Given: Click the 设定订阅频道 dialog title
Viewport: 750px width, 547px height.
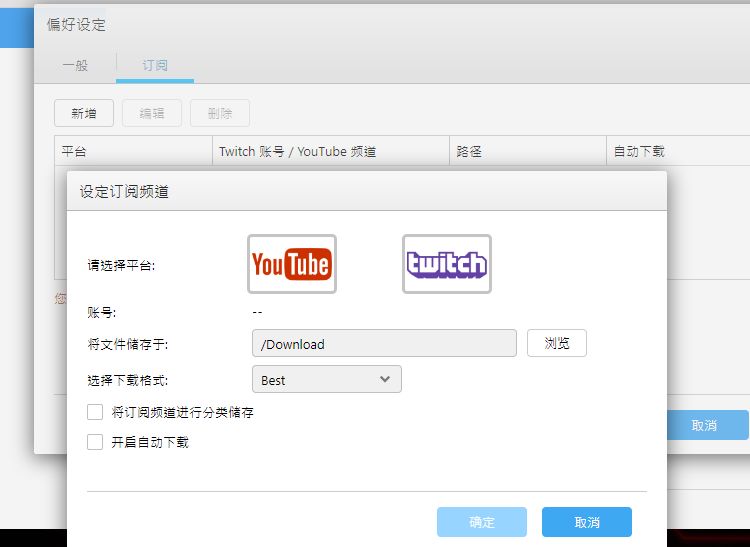Looking at the screenshot, I should [x=124, y=192].
